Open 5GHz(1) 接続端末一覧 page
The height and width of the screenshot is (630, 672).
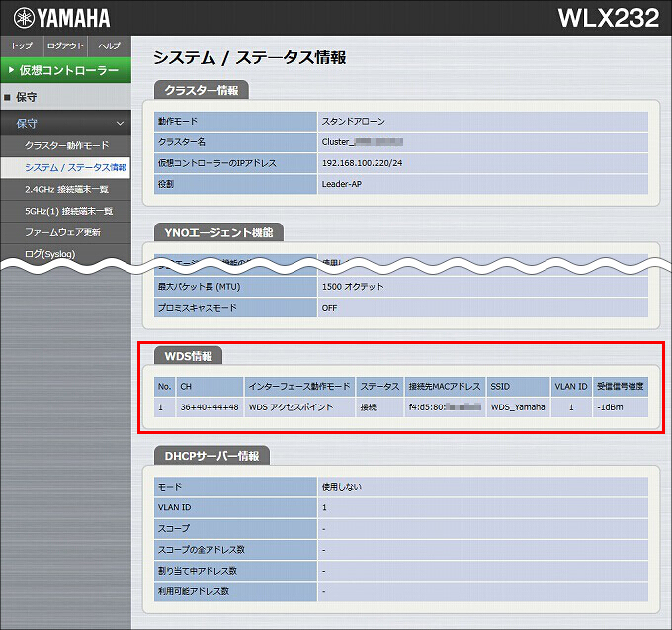(x=66, y=211)
